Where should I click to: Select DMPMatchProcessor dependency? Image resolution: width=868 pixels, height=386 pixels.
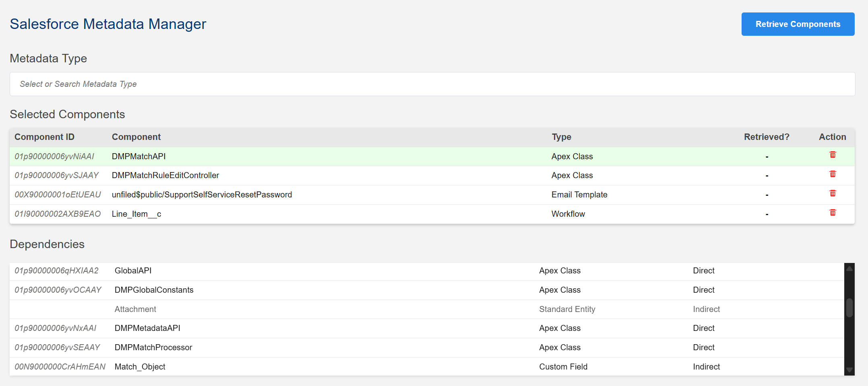pos(153,347)
